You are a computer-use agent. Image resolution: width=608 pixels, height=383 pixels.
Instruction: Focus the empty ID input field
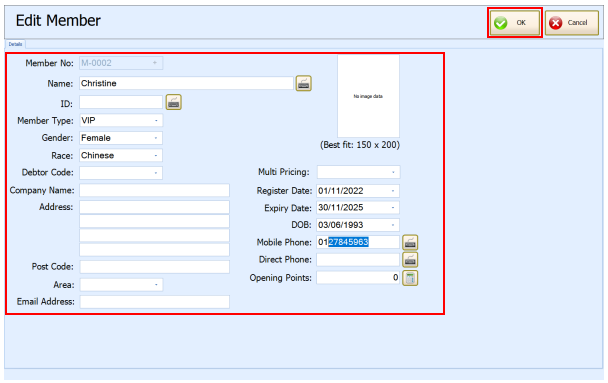tap(121, 102)
